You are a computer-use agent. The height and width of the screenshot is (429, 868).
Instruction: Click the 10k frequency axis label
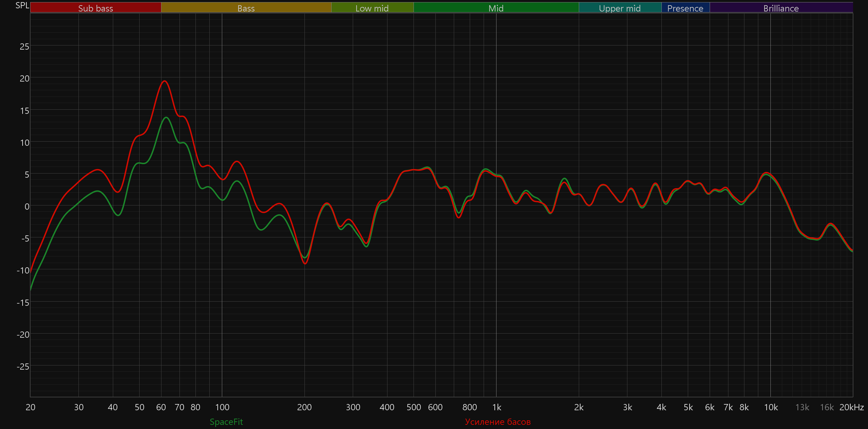tap(771, 407)
